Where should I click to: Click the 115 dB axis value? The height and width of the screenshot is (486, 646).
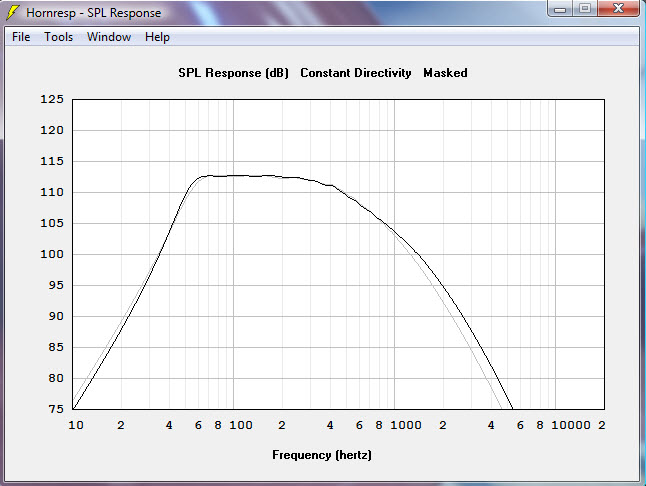click(x=52, y=161)
